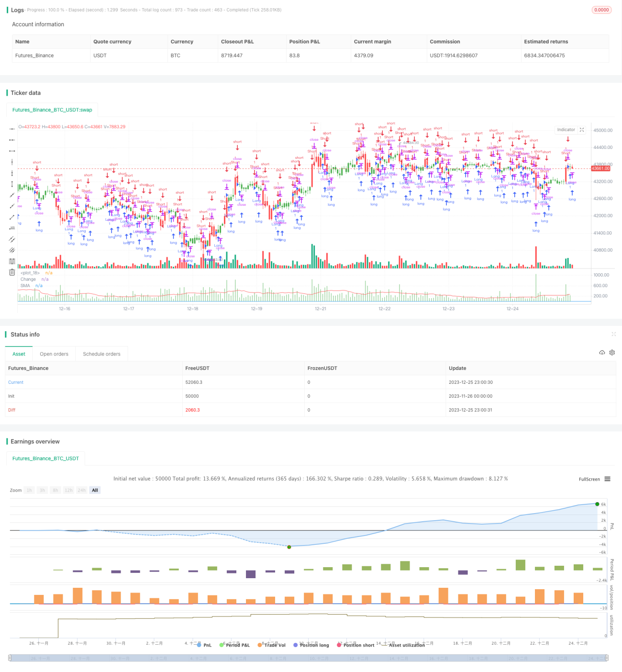Screen dimensions: 622x672
Task: Pick the price line tool labeled 123
Action: coord(12,228)
